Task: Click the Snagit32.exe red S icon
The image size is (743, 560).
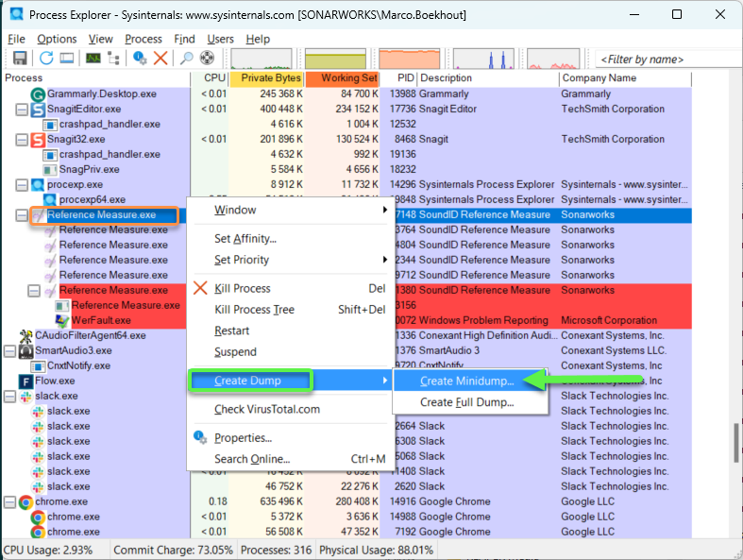Action: (x=38, y=140)
